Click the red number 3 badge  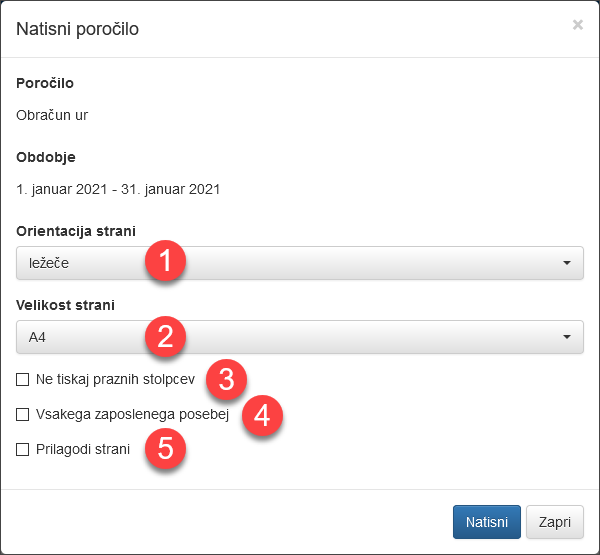click(227, 380)
